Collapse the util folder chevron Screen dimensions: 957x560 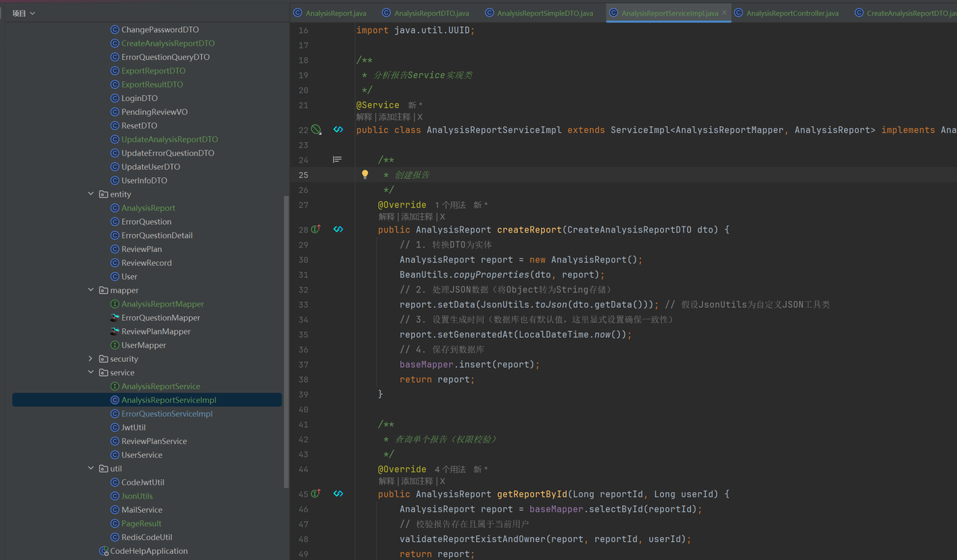pyautogui.click(x=91, y=469)
